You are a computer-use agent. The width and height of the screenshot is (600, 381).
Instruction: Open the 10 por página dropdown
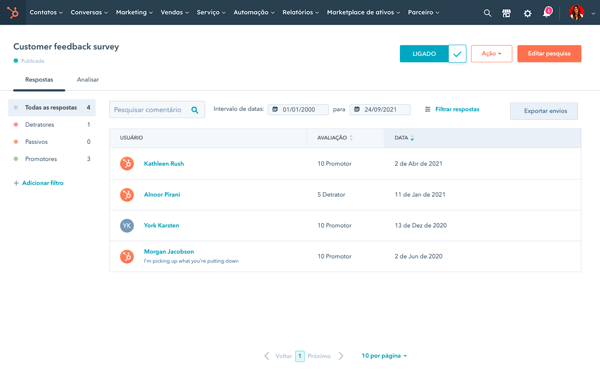384,356
